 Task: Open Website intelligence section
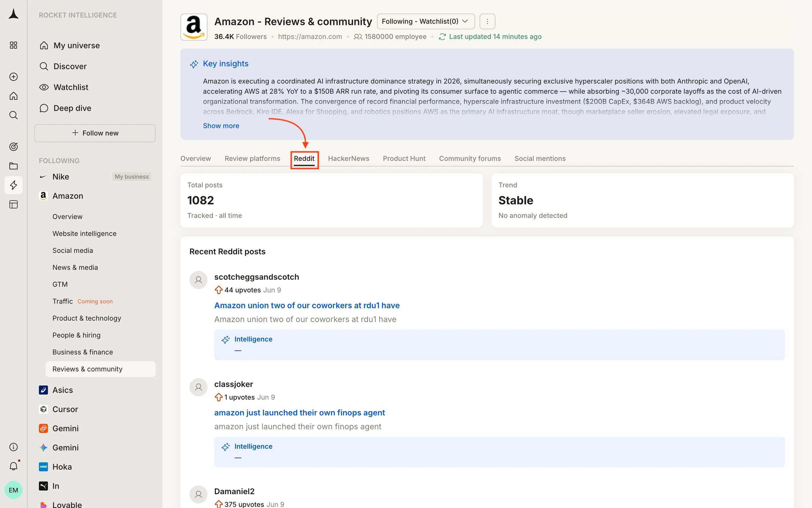pyautogui.click(x=85, y=233)
